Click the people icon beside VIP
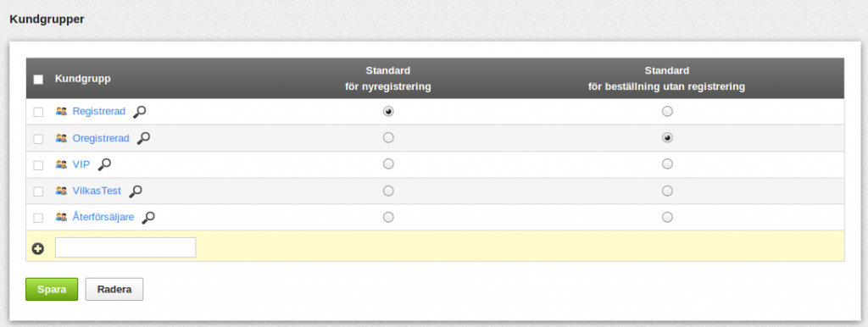Viewport: 868px width, 327px height. tap(61, 164)
